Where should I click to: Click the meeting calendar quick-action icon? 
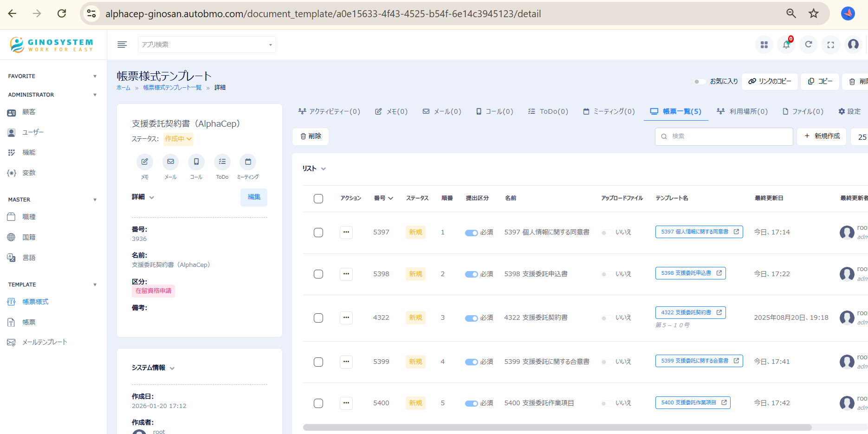[x=248, y=162]
